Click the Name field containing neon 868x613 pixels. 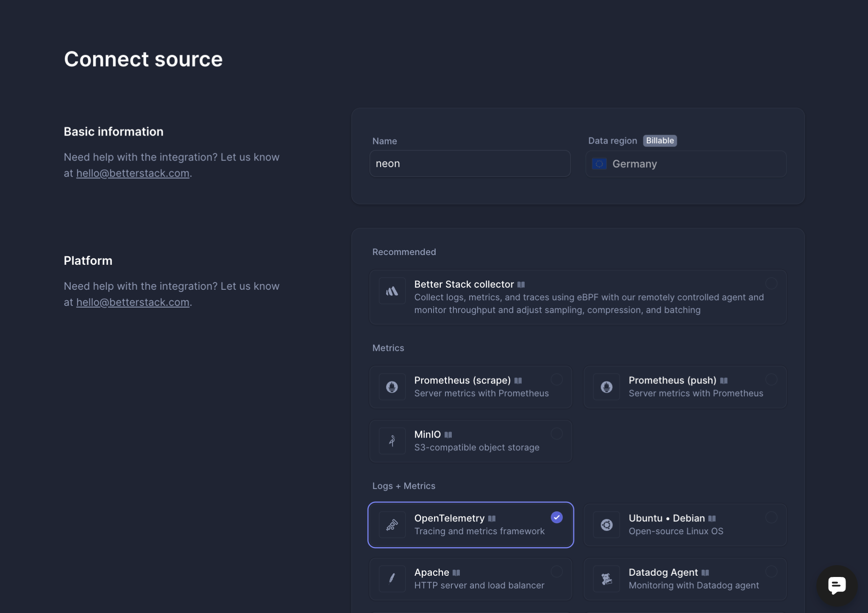pos(470,164)
